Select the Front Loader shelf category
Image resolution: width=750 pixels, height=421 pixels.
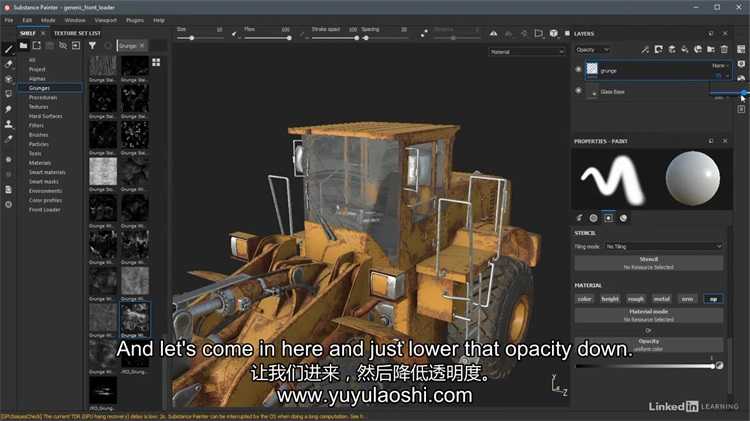(x=44, y=210)
